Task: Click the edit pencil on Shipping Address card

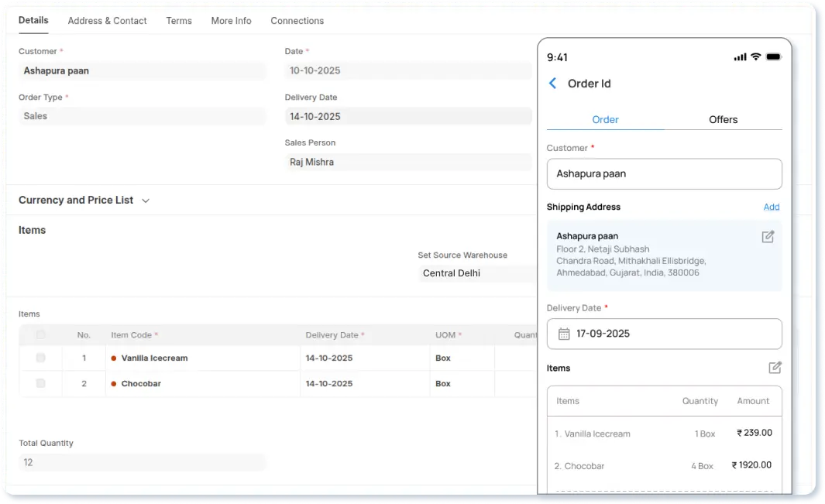Action: (x=768, y=237)
